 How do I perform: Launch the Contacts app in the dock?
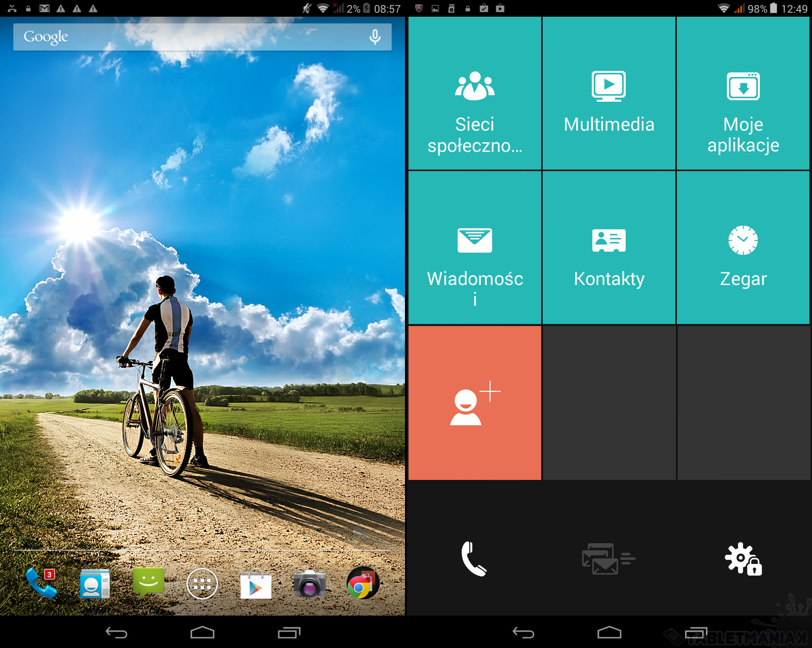95,584
